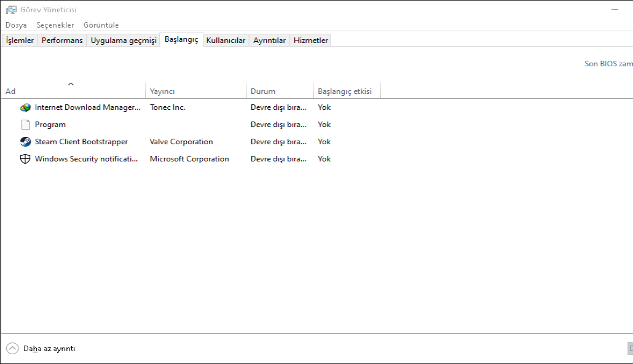
Task: Switch to the İşlemler tab
Action: point(20,41)
